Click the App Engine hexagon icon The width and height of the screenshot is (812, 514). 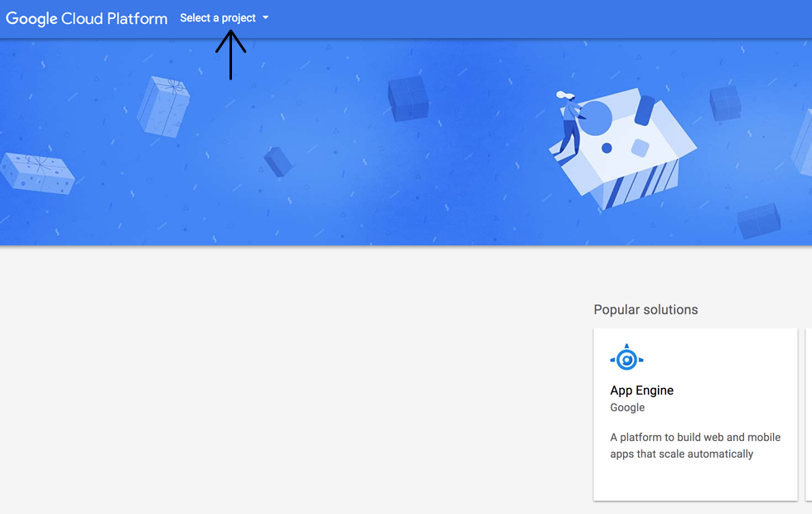click(x=626, y=357)
